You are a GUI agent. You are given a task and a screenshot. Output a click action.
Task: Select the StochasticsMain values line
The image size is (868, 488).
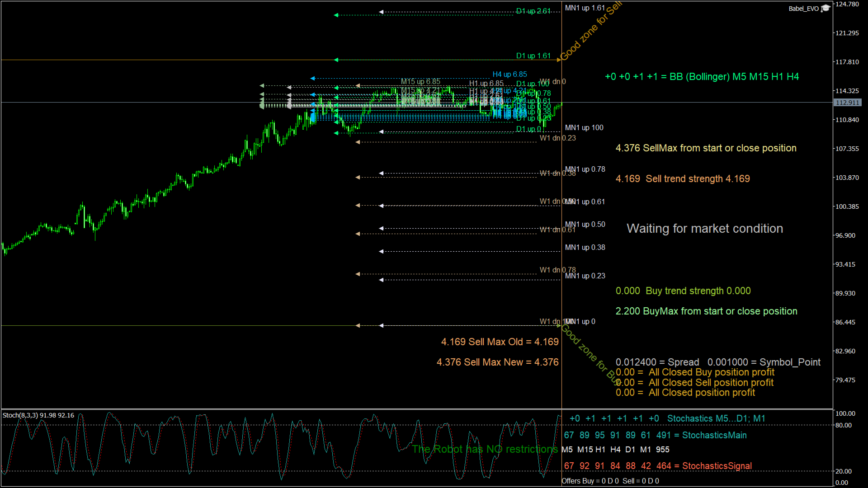tap(655, 436)
